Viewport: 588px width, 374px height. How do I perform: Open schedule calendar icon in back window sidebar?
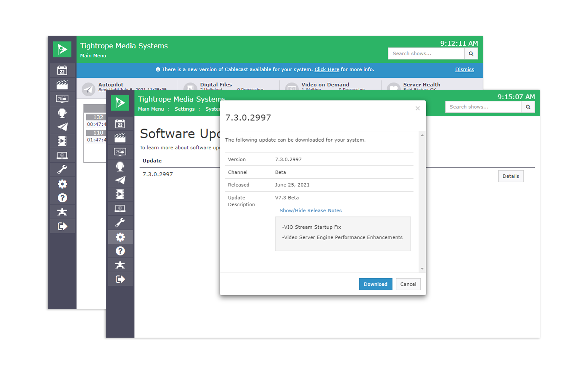tap(62, 70)
